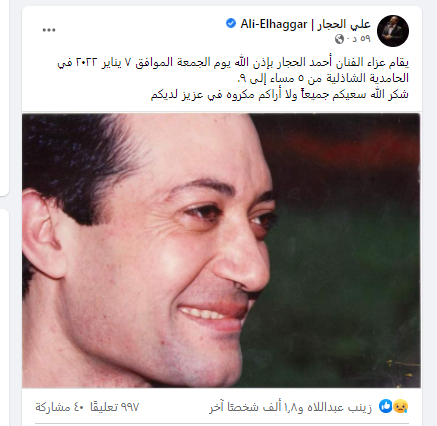Click the date ٧ يناير ٢٠٢٢ in post
This screenshot has width=437, height=426.
104,62
